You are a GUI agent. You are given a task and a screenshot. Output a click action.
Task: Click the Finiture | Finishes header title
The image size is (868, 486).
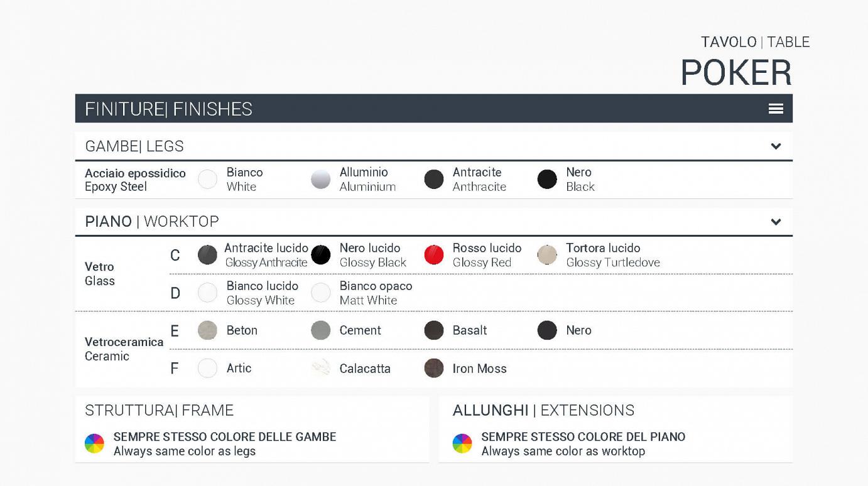[168, 109]
